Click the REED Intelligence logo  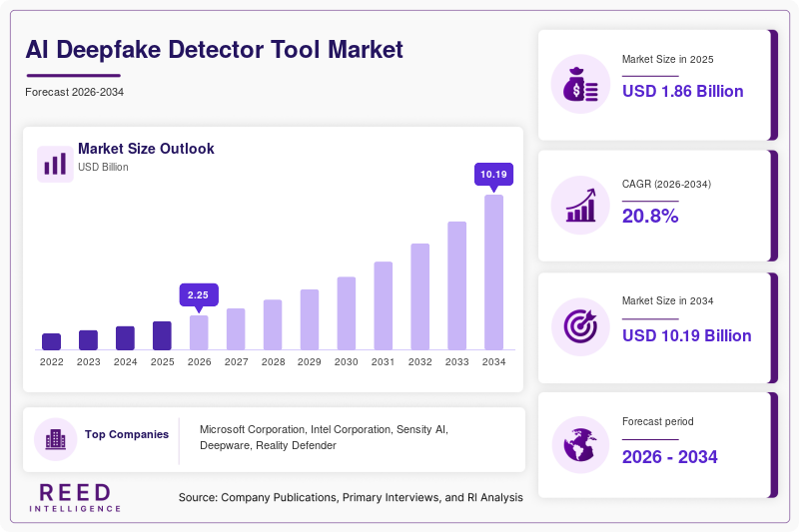coord(75,498)
